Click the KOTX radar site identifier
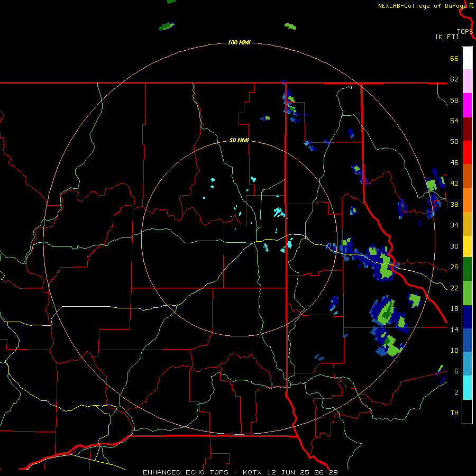476x476 pixels. (252, 472)
